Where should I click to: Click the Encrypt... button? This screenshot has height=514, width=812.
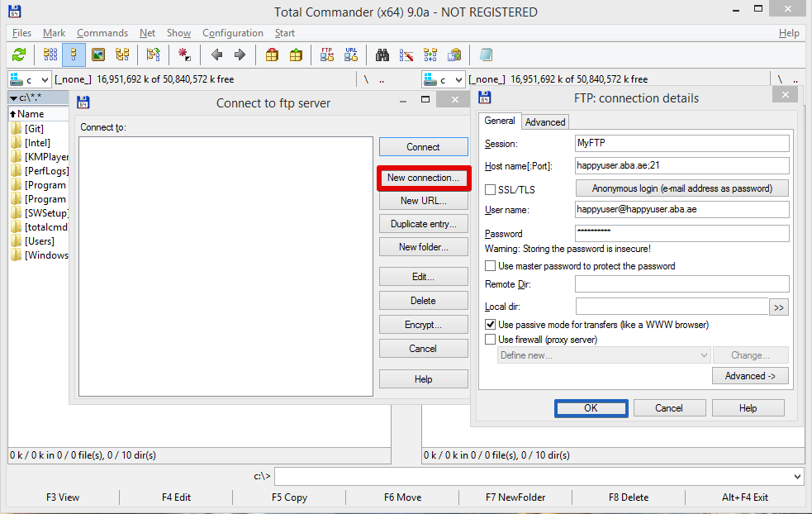point(423,325)
